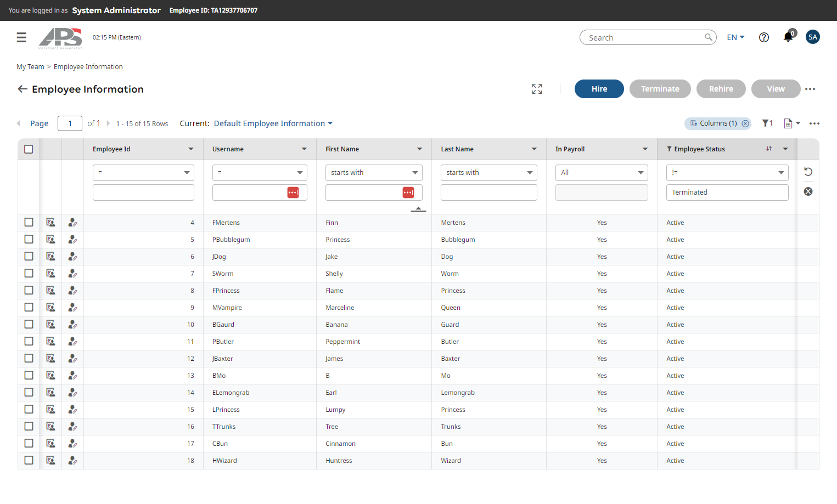Screen dimensions: 837x504
Task: Select the PButler row checkbox
Action: pyautogui.click(x=29, y=341)
